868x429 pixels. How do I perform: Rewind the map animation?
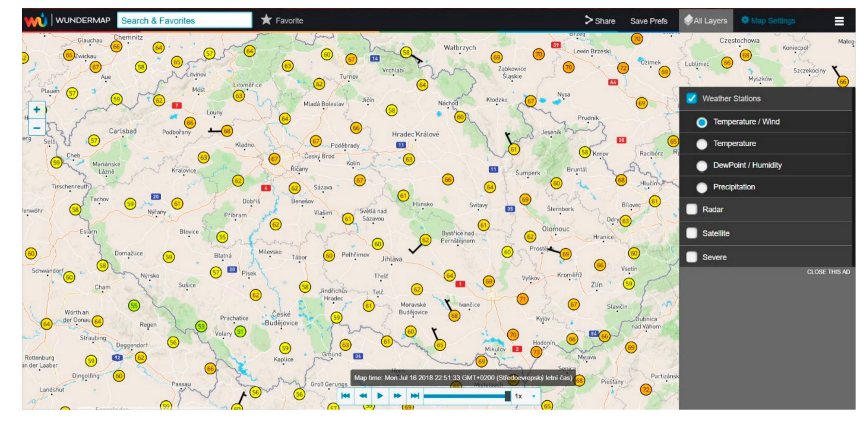[x=363, y=396]
